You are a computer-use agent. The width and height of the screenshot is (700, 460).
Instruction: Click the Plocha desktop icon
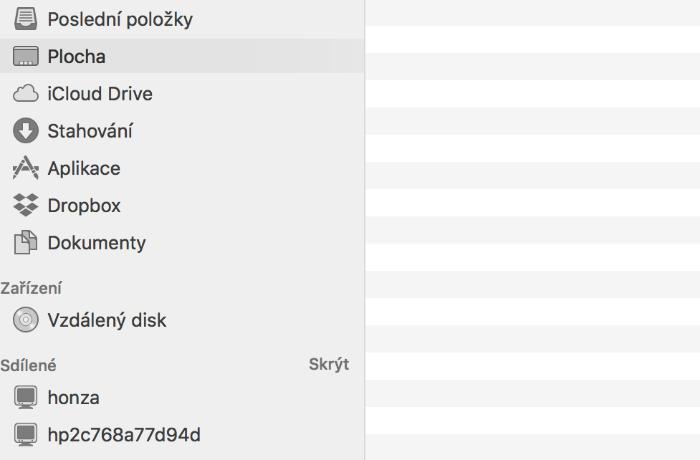25,56
